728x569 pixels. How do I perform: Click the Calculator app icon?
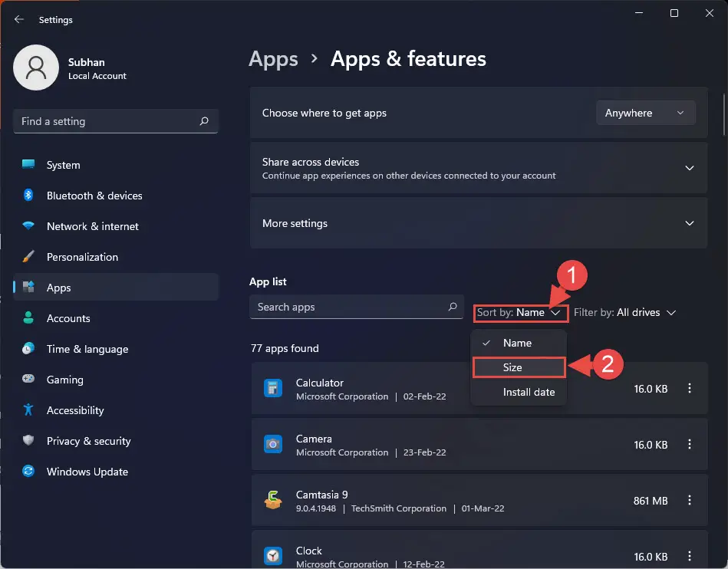point(273,388)
